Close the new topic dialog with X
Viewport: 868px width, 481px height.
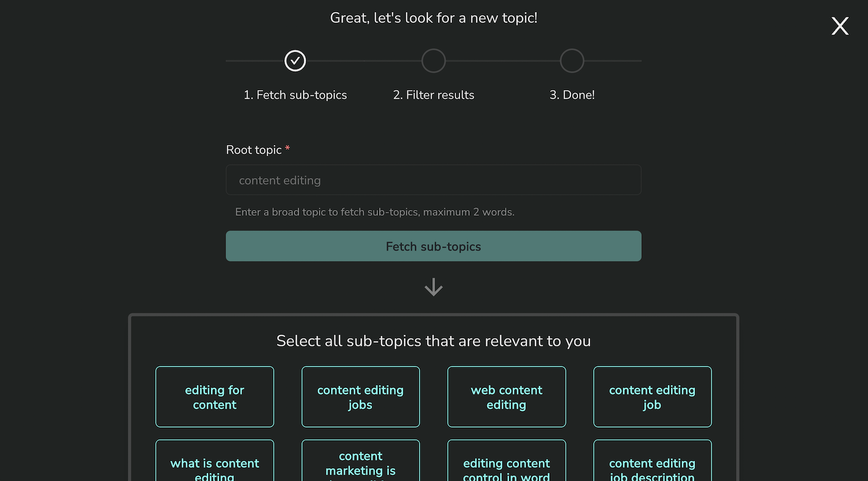[840, 26]
